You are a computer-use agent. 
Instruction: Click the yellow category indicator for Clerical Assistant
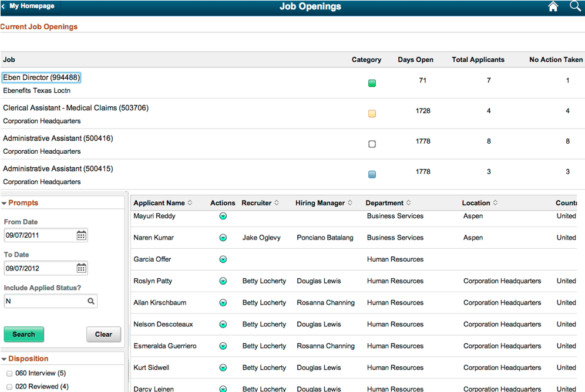point(372,113)
